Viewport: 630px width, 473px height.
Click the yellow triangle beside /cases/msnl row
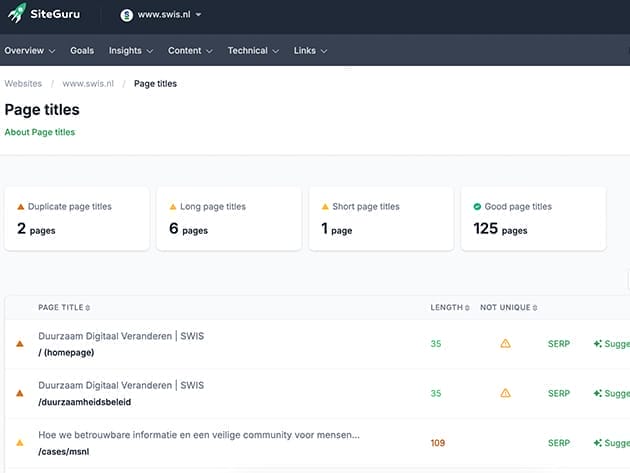[19, 443]
